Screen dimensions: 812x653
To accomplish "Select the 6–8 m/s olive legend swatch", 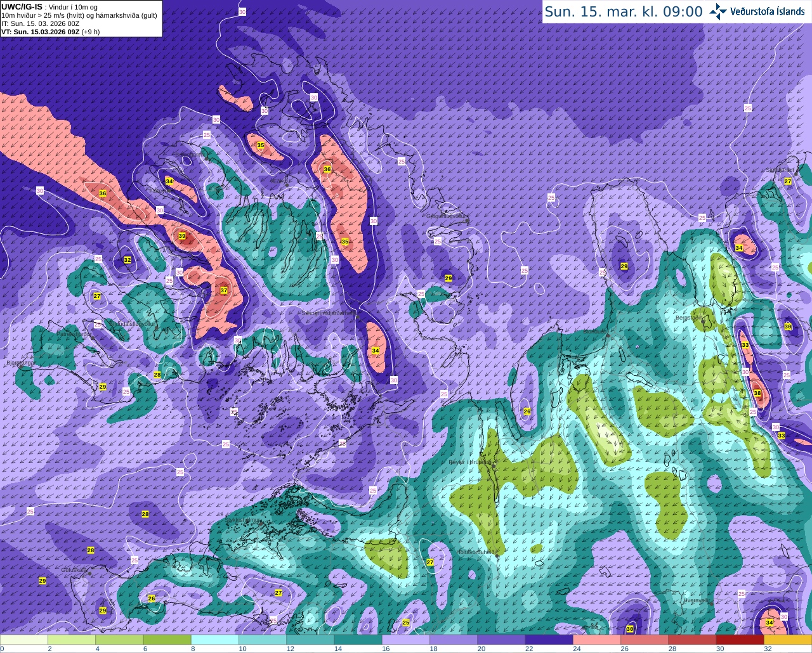I will (167, 640).
